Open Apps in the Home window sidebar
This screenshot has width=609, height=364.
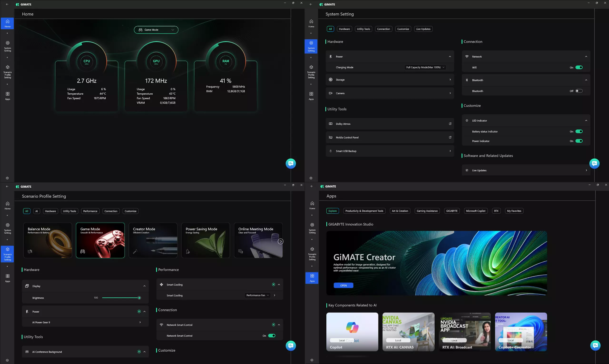click(x=8, y=96)
